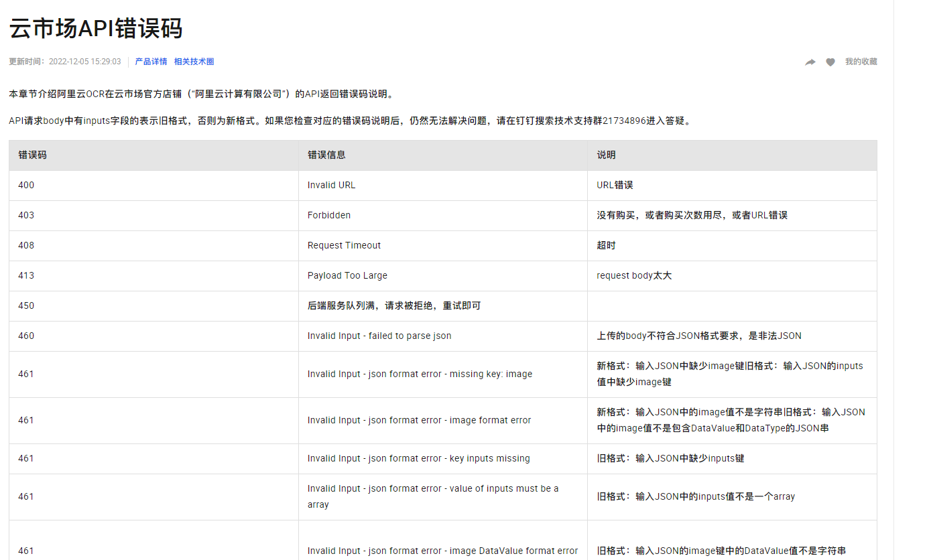Click the intro paragraph starting 本章节介绍阿里云OCR
The width and height of the screenshot is (929, 560).
tap(202, 94)
